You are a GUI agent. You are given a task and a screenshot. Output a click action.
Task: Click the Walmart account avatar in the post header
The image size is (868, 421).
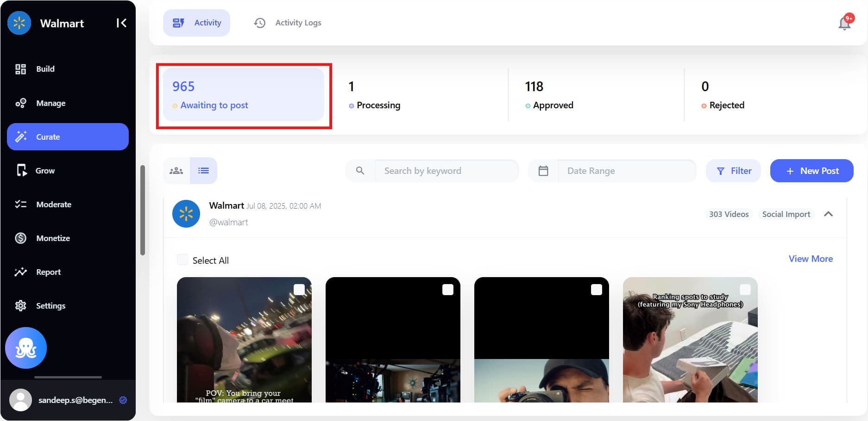186,214
